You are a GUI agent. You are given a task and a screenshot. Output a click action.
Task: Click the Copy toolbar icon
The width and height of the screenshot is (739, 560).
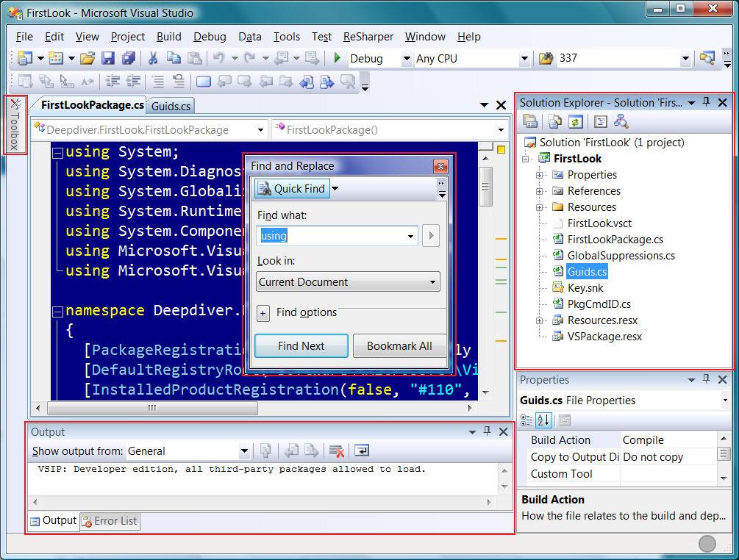point(174,58)
